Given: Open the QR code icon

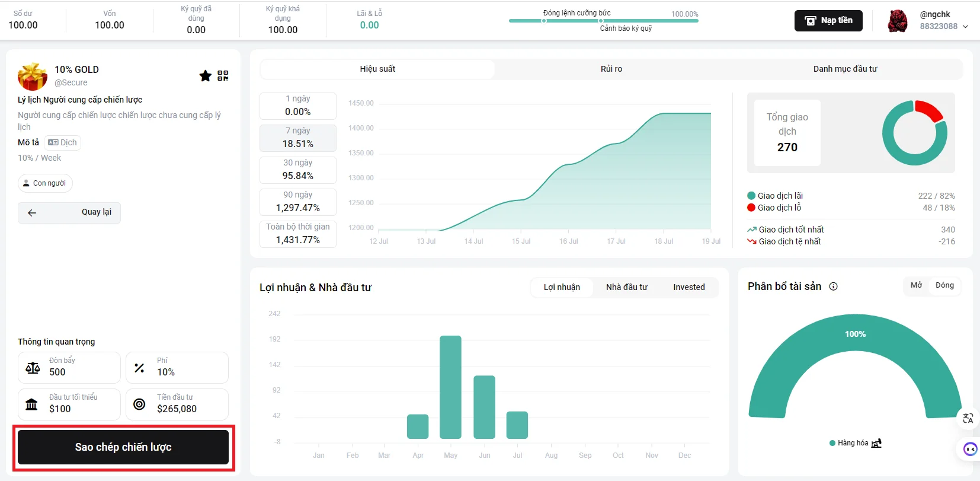Looking at the screenshot, I should point(223,75).
